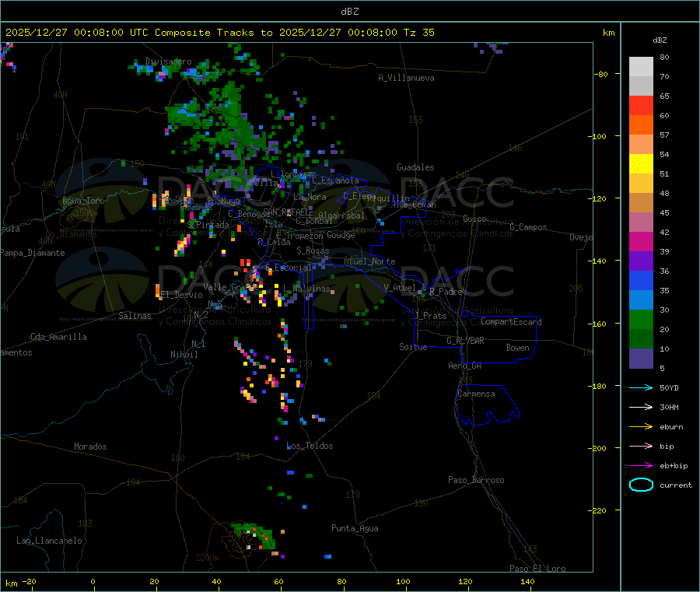Click the 'km' unit label at top right
Viewport: 700px width, 592px height.
point(608,33)
